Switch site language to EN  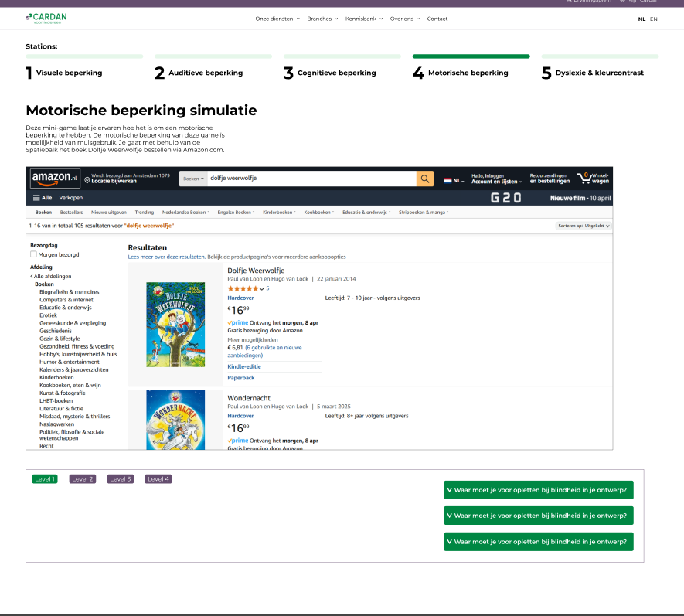(654, 19)
